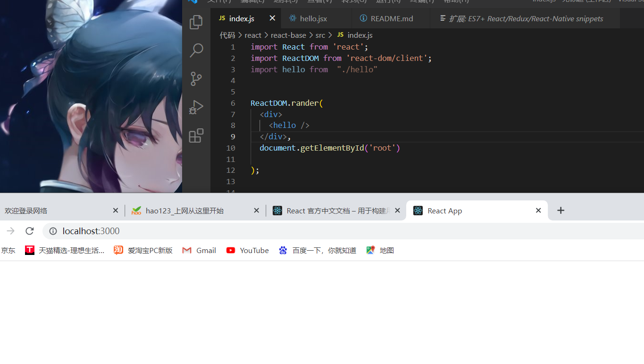Open the YouTube bookmark
Screen dimensions: 644x364
tap(247, 250)
